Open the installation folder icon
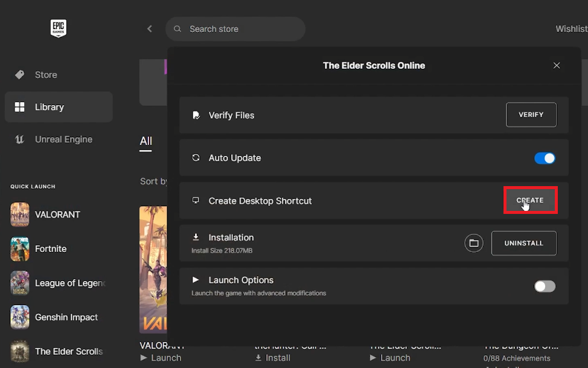The image size is (588, 368). pos(473,243)
